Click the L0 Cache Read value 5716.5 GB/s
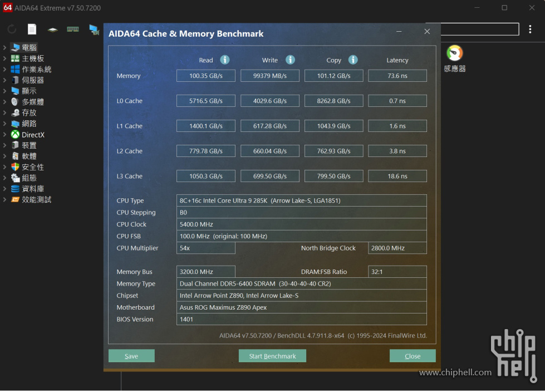Screen dimensions: 545x392 (x=206, y=101)
